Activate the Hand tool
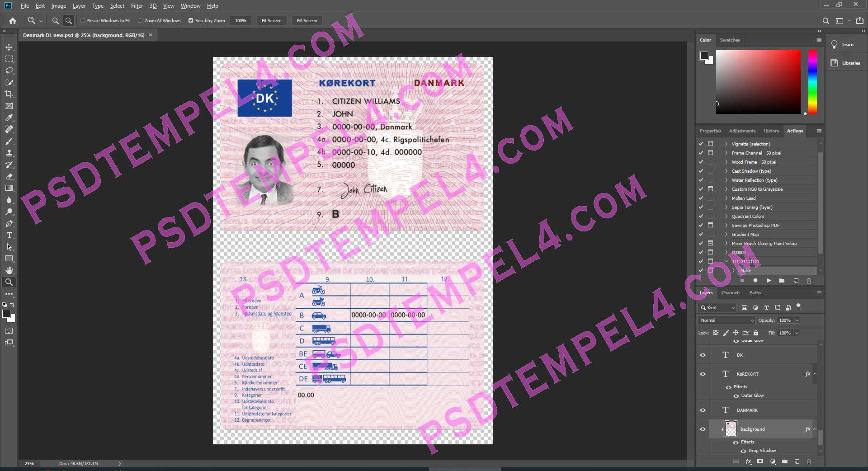The image size is (868, 471). pyautogui.click(x=9, y=270)
